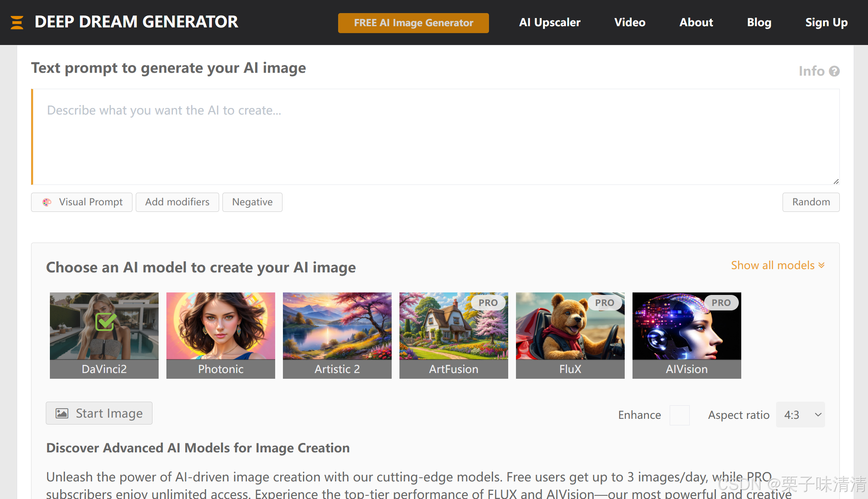Screen dimensions: 868x499
Task: Open the hamburger menu icon
Action: [x=17, y=22]
